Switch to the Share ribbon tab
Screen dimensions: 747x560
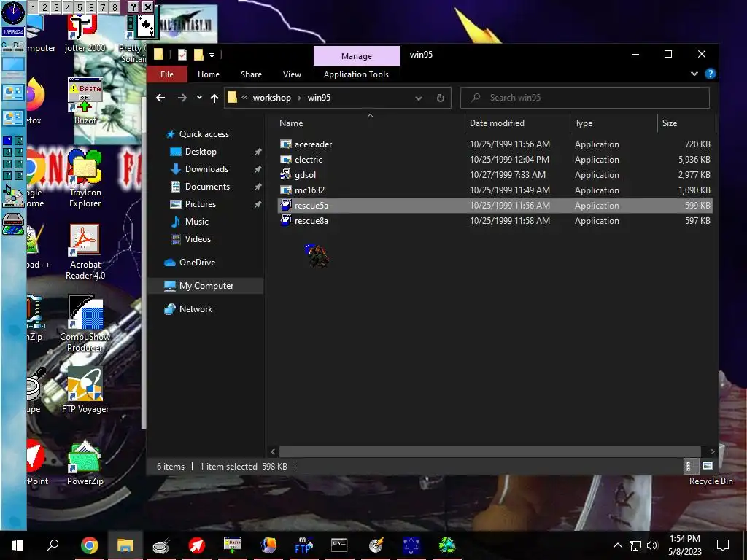tap(251, 74)
